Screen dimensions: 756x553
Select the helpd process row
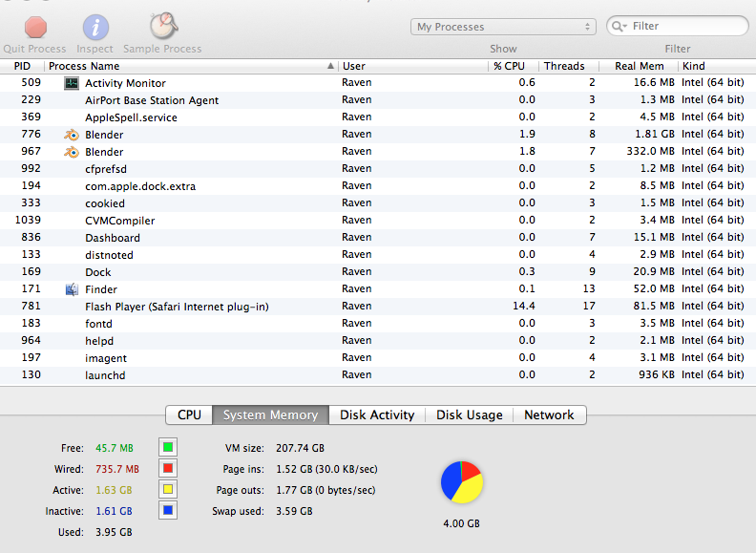click(x=378, y=341)
